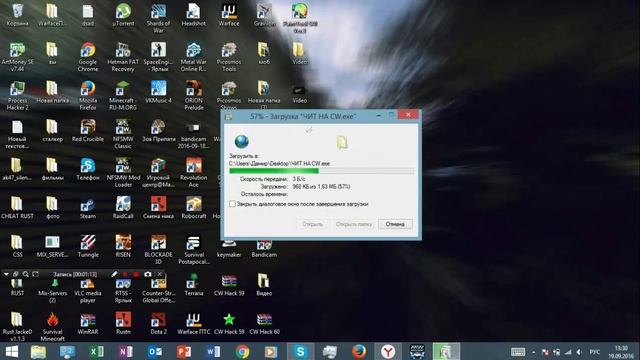Stop recording with the red stop button
Image resolution: width=640 pixels, height=360 pixels.
136,274
